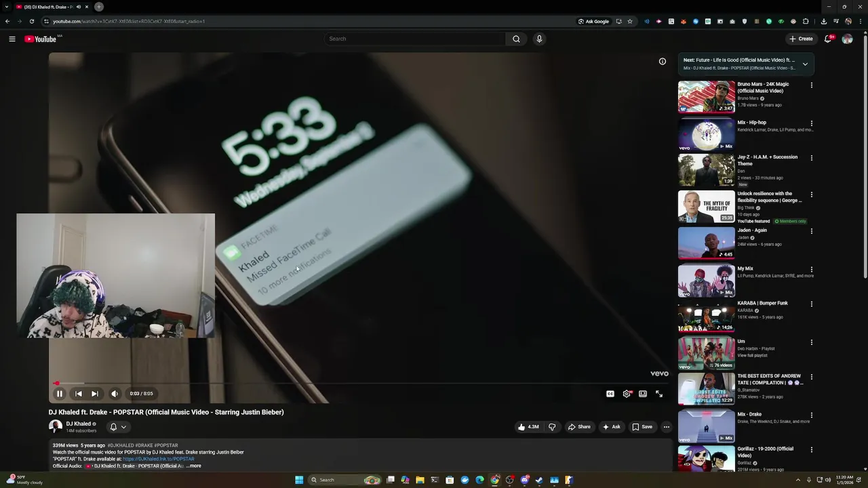Click the Ask button below the video
The height and width of the screenshot is (488, 868).
coord(611,427)
